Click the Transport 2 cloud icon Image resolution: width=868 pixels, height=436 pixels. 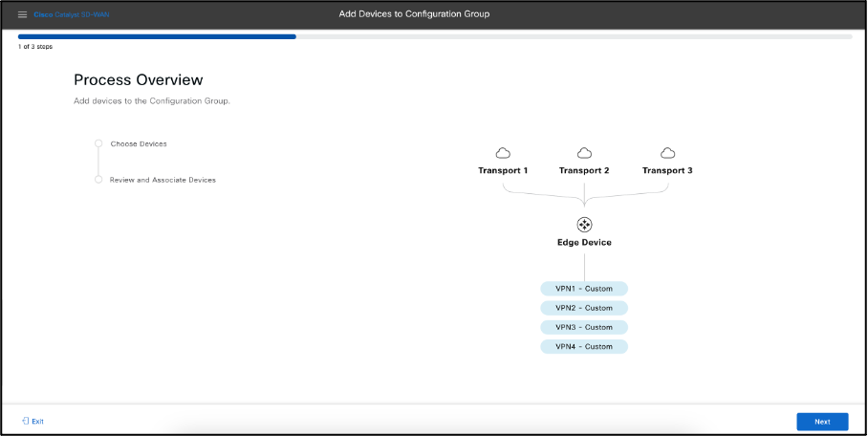tap(585, 153)
